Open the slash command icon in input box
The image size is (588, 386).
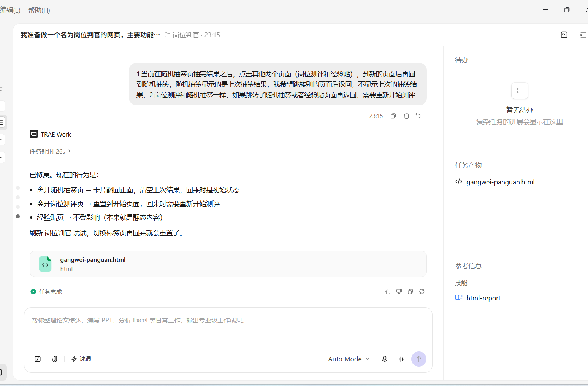38,359
